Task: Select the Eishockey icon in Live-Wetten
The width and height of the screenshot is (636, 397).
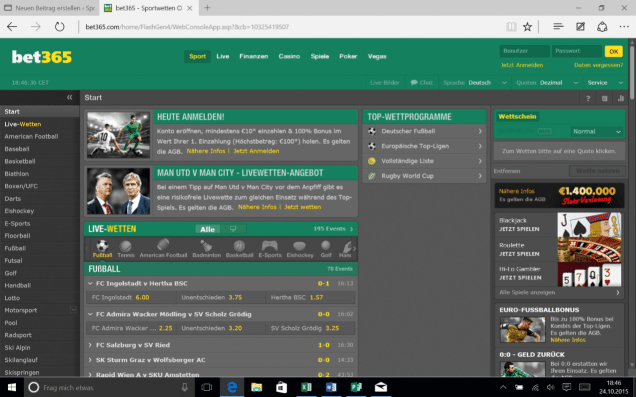Action: (x=300, y=249)
